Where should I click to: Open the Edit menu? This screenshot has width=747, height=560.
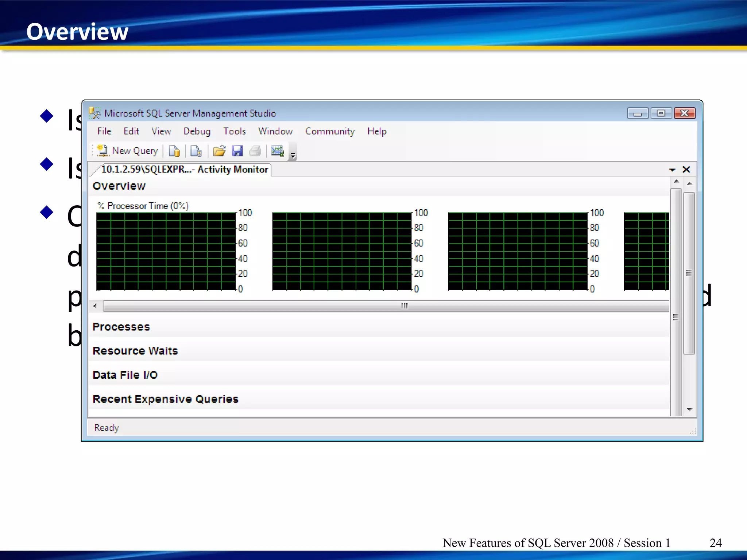coord(131,131)
